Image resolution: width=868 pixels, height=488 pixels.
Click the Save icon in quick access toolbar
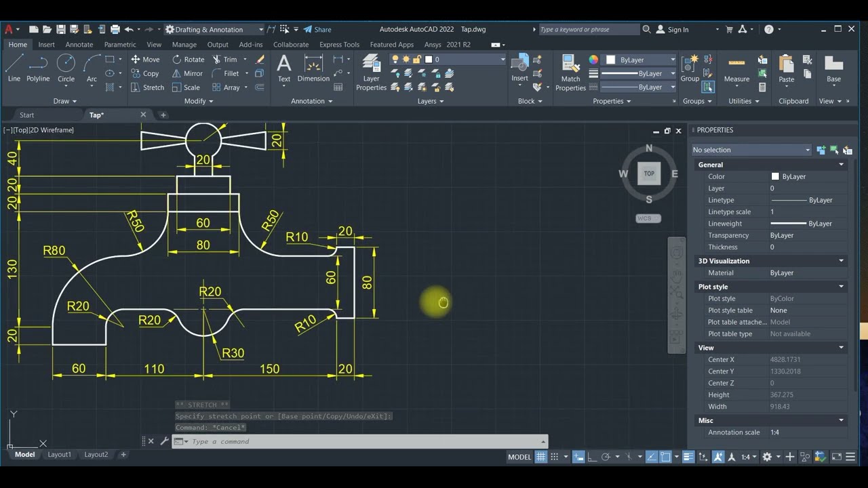pyautogui.click(x=61, y=29)
